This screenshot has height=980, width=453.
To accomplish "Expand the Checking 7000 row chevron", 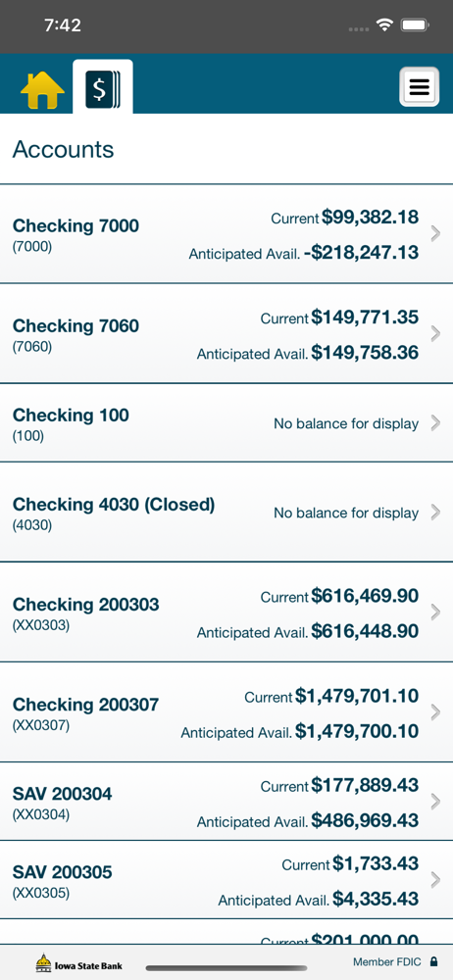I will pyautogui.click(x=436, y=234).
